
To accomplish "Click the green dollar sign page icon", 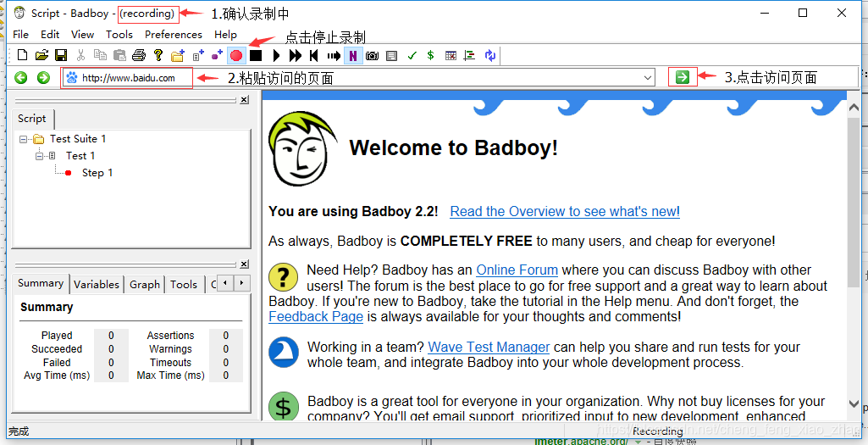I will tap(284, 408).
